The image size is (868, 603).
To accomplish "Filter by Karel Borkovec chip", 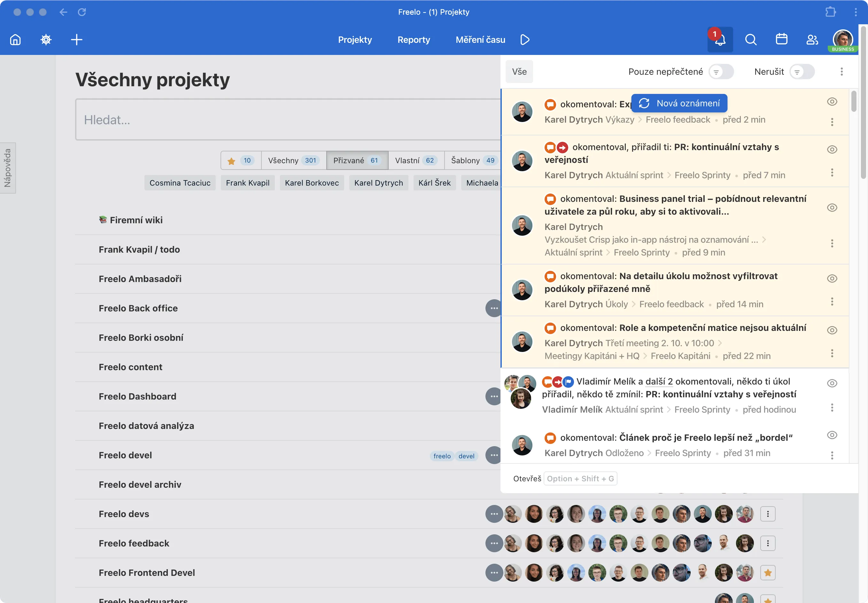I will [x=312, y=183].
